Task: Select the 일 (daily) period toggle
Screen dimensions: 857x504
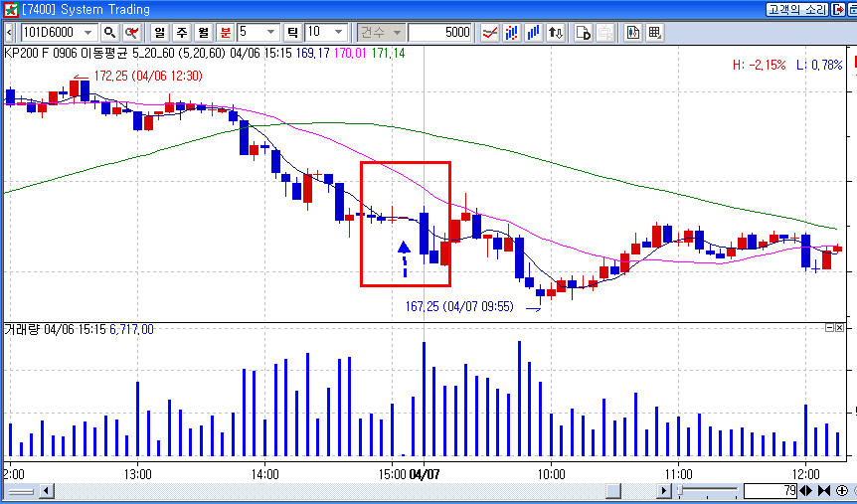Action: [x=158, y=33]
